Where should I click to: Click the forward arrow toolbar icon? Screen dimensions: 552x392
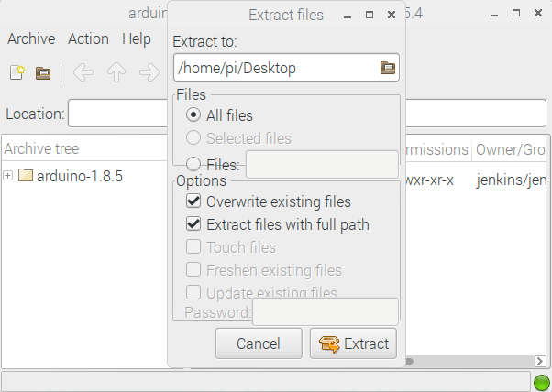pos(149,72)
